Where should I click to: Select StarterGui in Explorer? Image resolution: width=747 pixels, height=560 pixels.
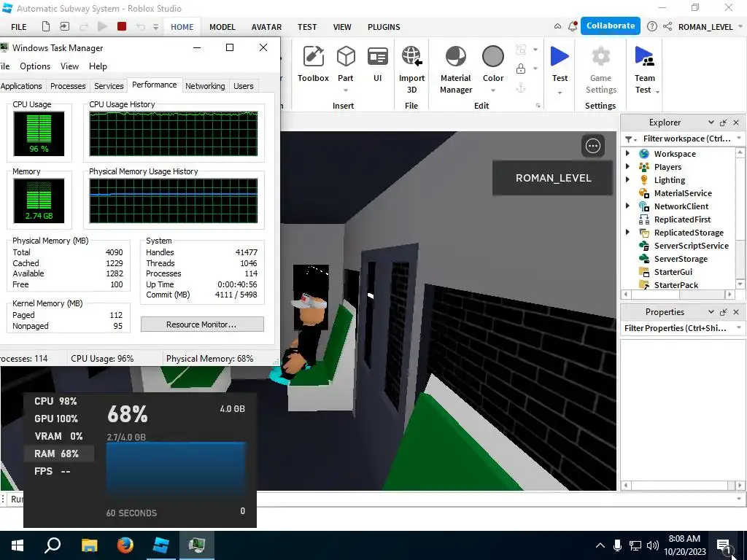click(673, 272)
